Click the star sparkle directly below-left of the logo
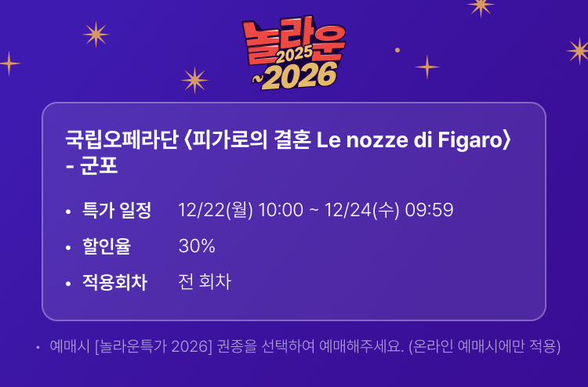Image resolution: width=588 pixels, height=387 pixels. pos(194,79)
